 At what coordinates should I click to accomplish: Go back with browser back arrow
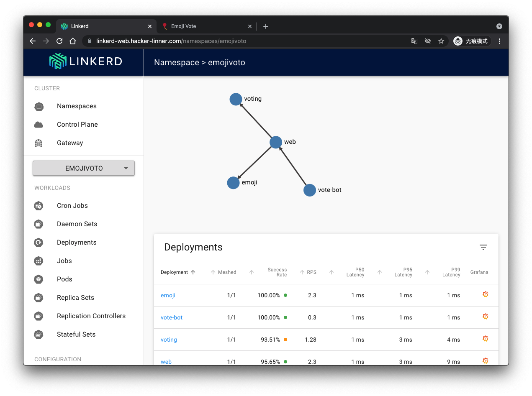[x=33, y=41]
